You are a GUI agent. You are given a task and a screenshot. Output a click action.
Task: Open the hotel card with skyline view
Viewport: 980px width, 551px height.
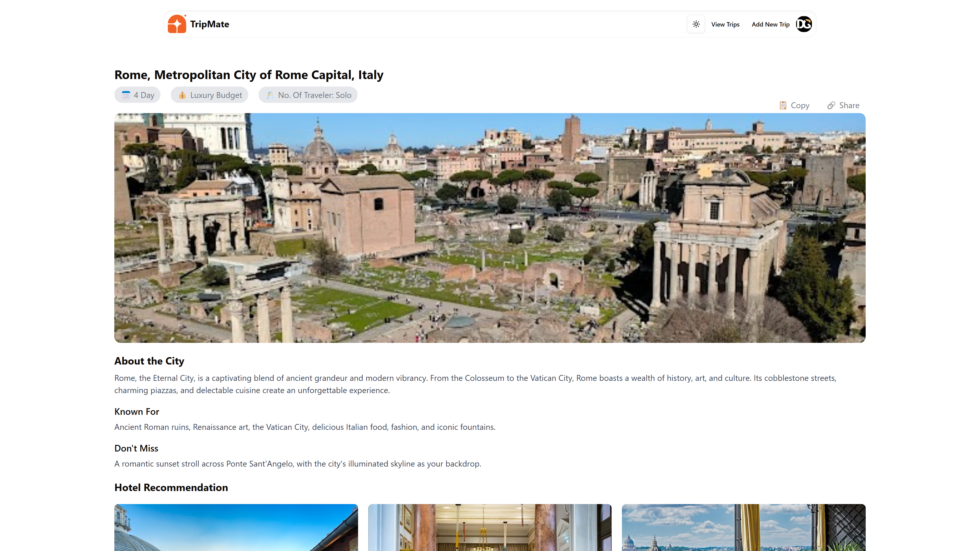coord(744,528)
